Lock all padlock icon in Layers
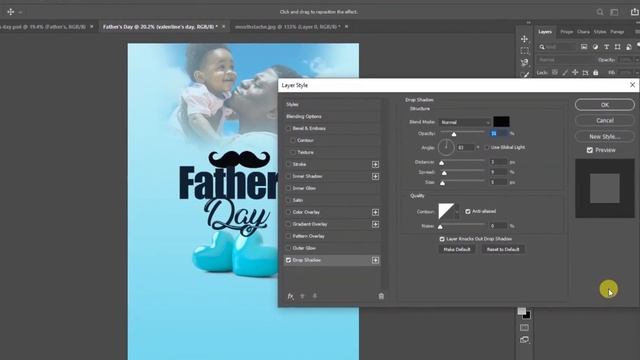This screenshot has height=360, width=640. (596, 72)
